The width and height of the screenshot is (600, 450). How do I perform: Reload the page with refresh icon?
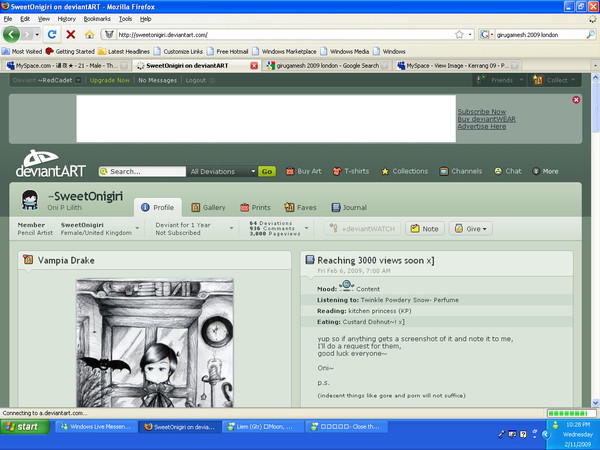[52, 34]
